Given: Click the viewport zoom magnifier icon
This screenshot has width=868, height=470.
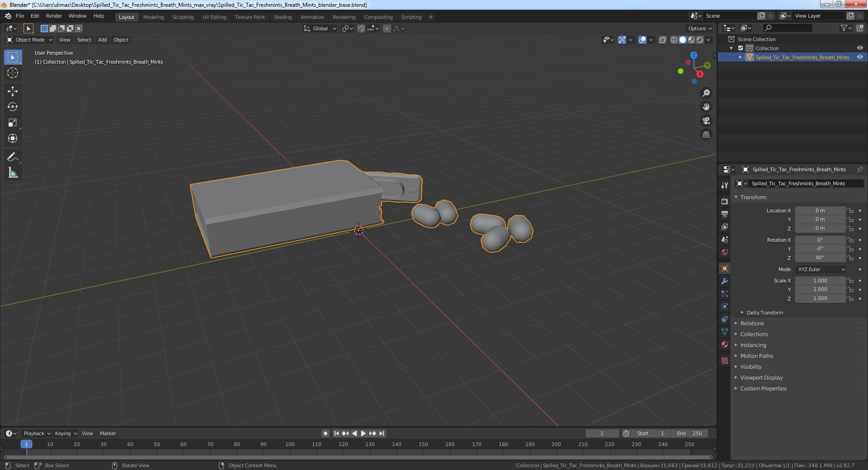Looking at the screenshot, I should (706, 93).
